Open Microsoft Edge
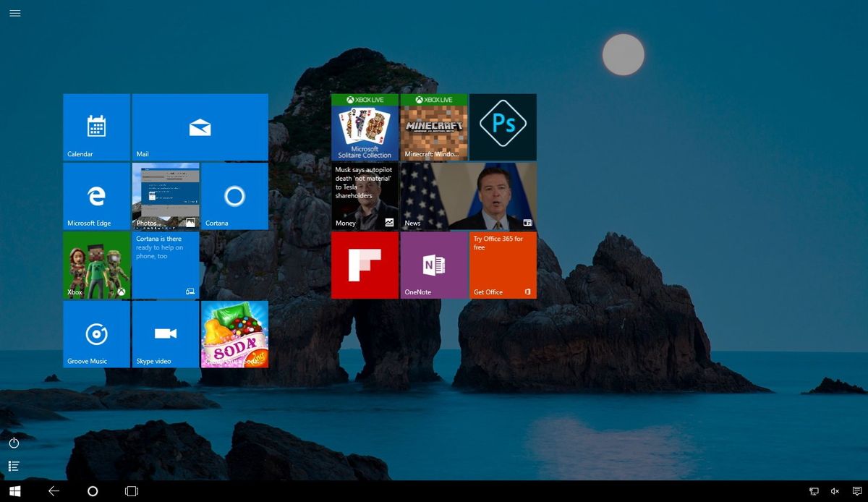The height and width of the screenshot is (502, 868). (96, 195)
